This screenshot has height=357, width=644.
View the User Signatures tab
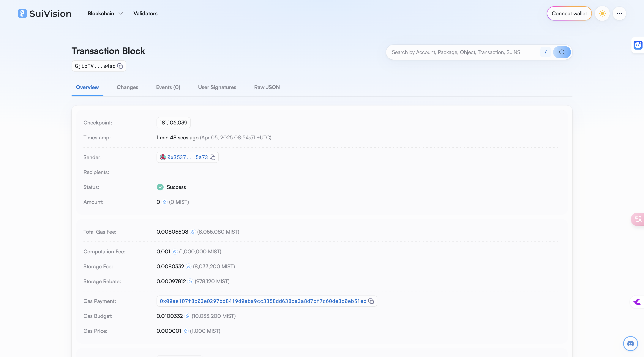(x=217, y=87)
